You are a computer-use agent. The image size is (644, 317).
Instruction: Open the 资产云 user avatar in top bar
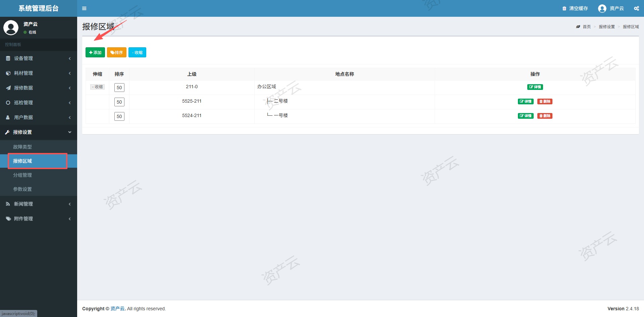(x=602, y=8)
